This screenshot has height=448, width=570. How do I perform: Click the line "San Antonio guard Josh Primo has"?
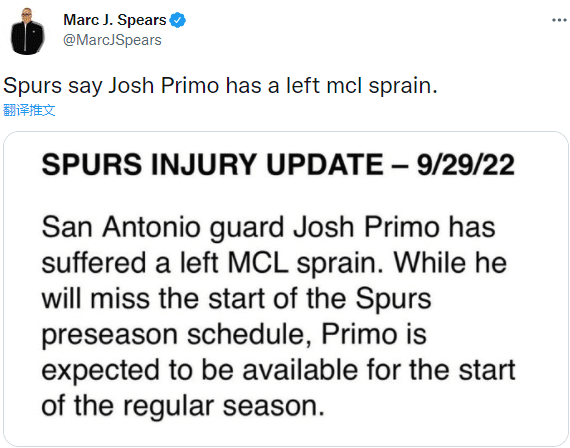tap(268, 228)
